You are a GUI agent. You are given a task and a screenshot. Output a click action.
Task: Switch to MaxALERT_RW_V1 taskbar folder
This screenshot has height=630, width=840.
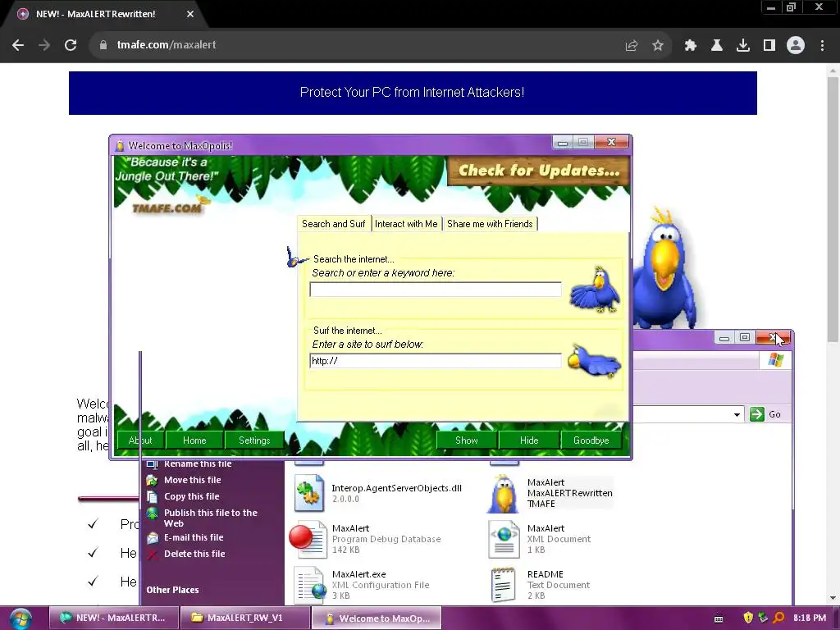244,618
